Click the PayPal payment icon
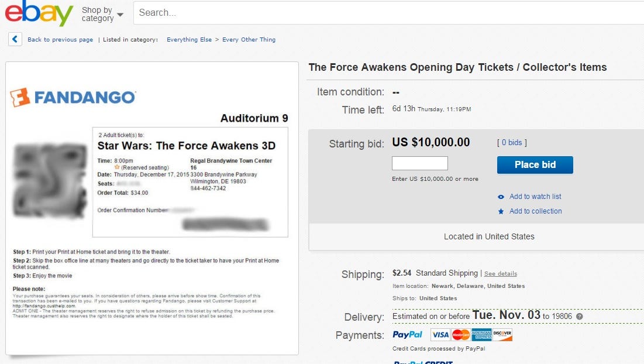Viewport: 644px width, 364px height. (407, 334)
